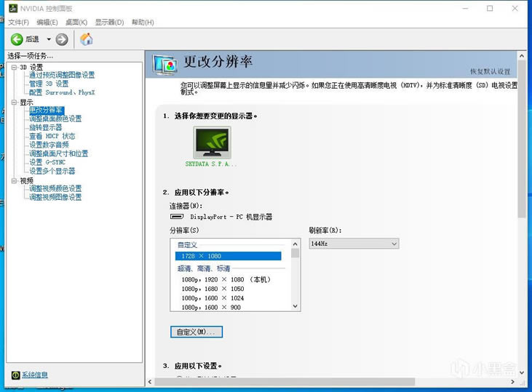Click the 自定义 group header in list

tap(187, 245)
